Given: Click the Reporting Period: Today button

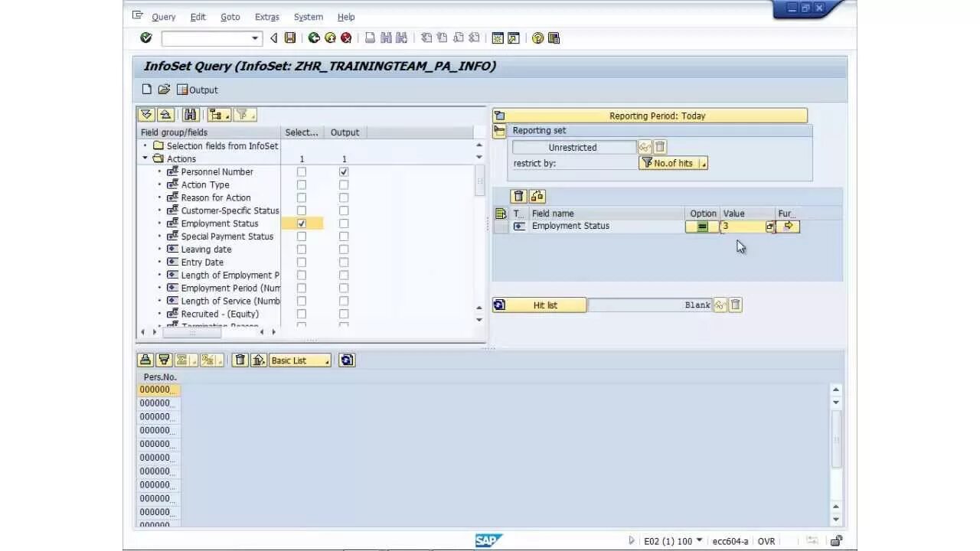Looking at the screenshot, I should (x=650, y=116).
